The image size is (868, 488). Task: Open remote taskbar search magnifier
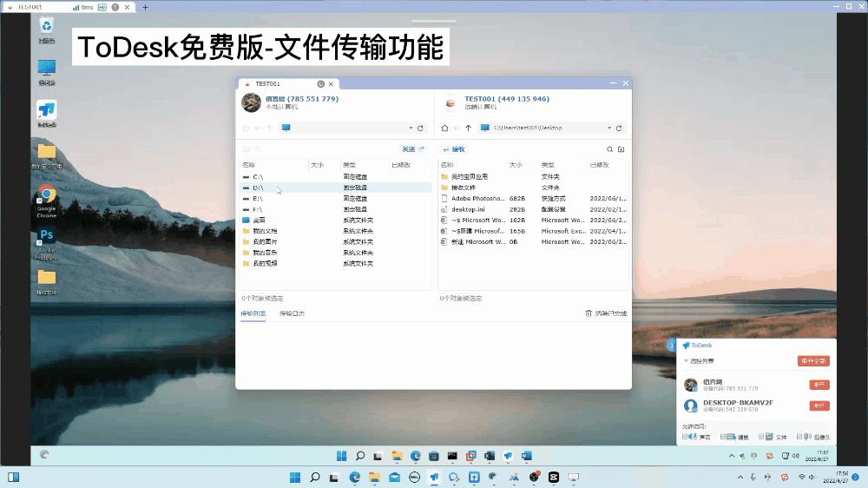click(x=360, y=456)
